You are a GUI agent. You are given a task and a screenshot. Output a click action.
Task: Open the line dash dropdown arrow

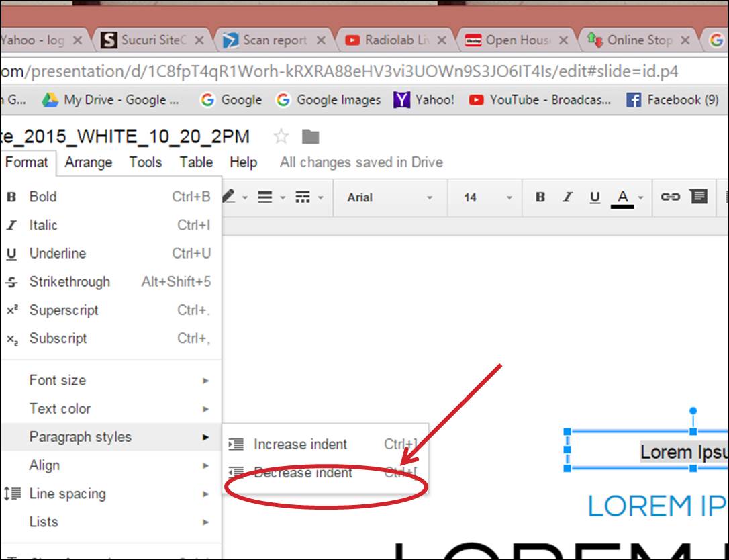[320, 197]
